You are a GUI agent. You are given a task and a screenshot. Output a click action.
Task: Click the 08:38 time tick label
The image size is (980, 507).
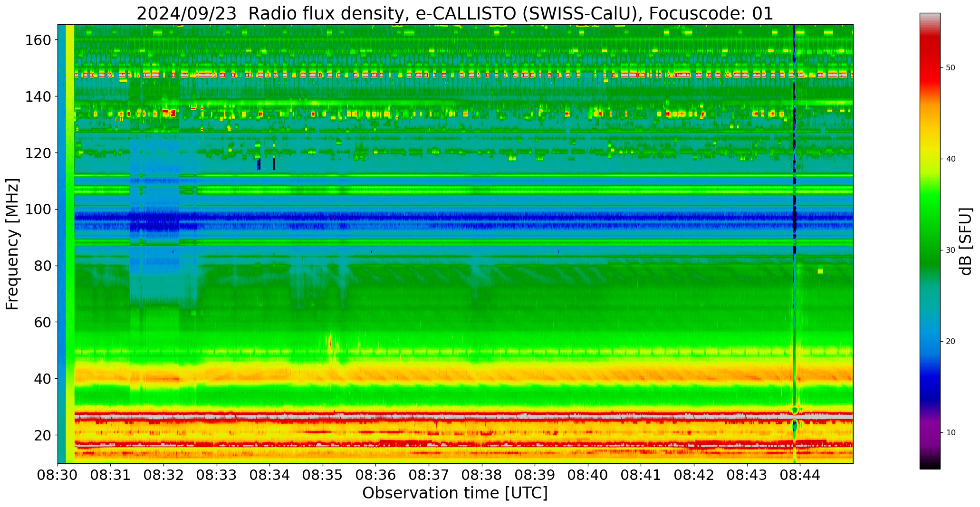point(482,475)
